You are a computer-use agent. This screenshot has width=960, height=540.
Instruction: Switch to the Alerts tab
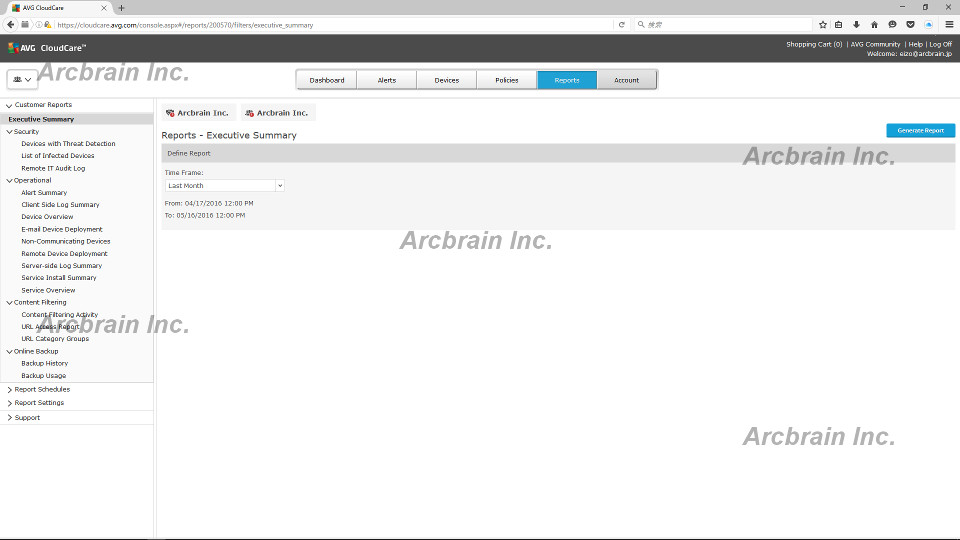click(387, 80)
